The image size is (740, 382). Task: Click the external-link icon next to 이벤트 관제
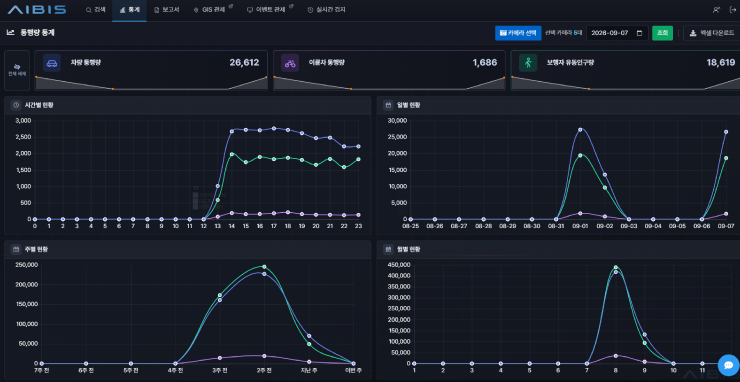pyautogui.click(x=291, y=6)
